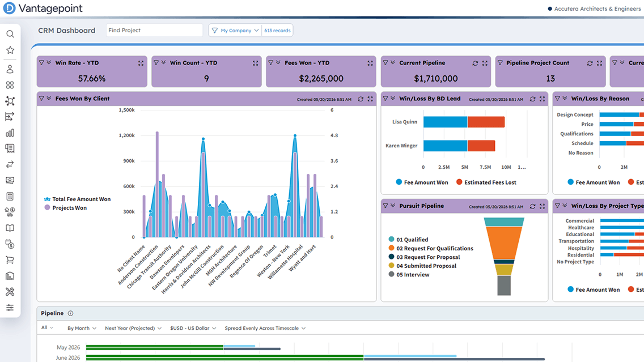Select the crossed tools icon in the sidebar

pos(10,292)
